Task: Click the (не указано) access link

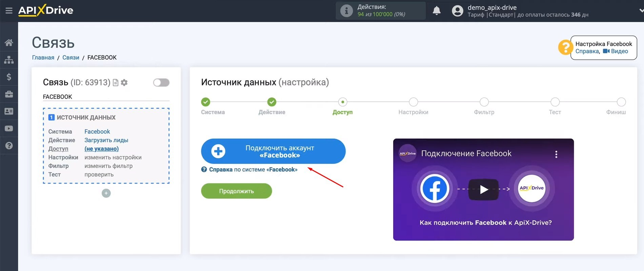Action: [101, 149]
